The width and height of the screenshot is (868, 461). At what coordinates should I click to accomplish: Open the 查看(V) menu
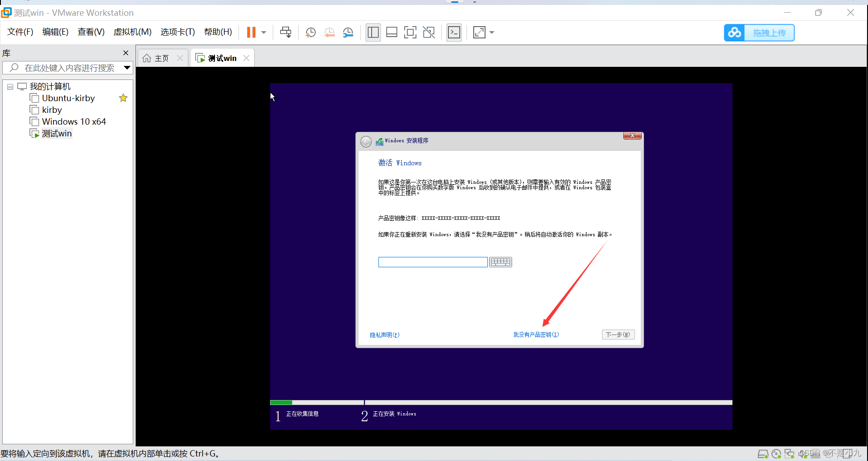click(x=91, y=32)
